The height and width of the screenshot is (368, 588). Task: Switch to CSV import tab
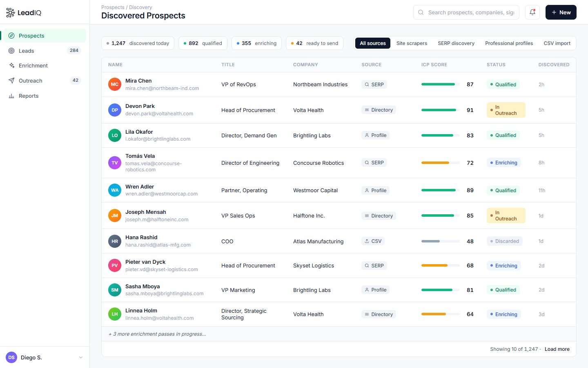[557, 43]
